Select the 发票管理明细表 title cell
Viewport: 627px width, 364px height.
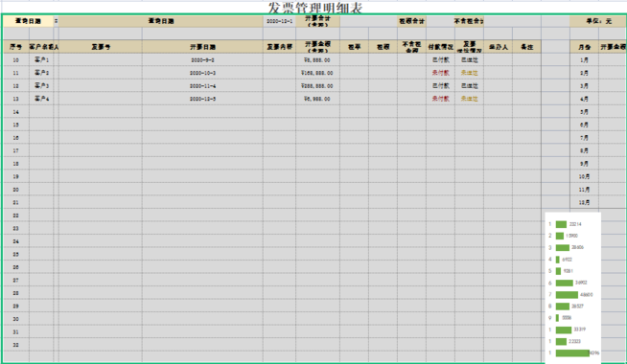[315, 8]
